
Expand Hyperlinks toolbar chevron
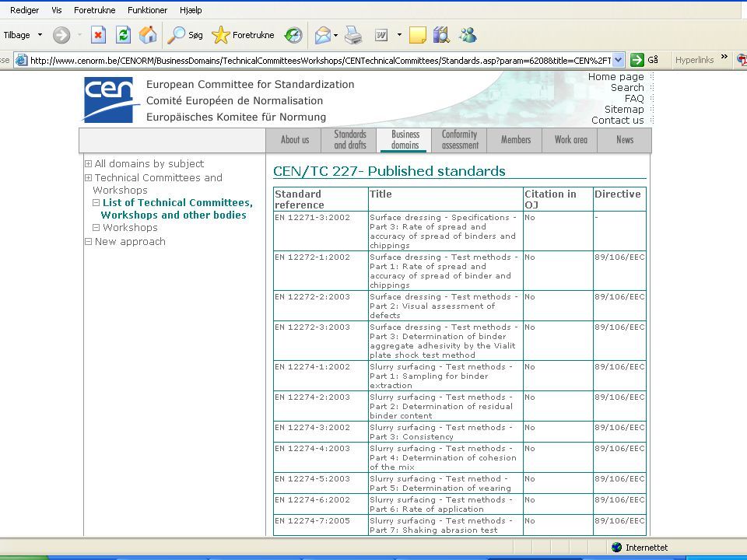click(724, 57)
